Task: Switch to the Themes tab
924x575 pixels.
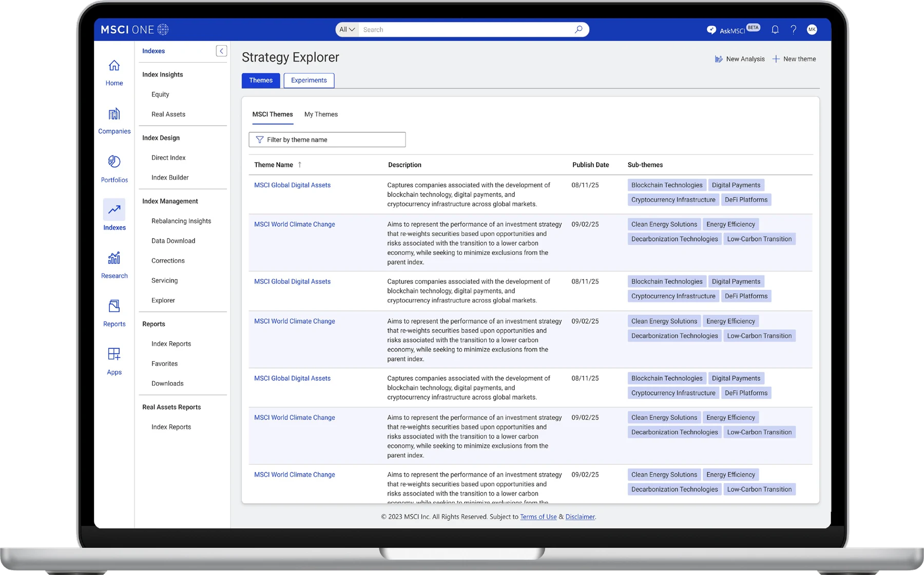Action: (x=261, y=81)
